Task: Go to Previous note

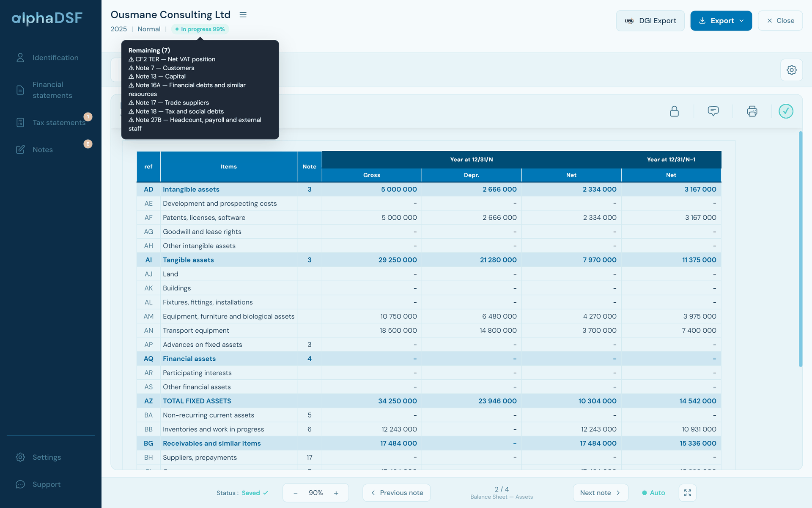Action: point(397,493)
